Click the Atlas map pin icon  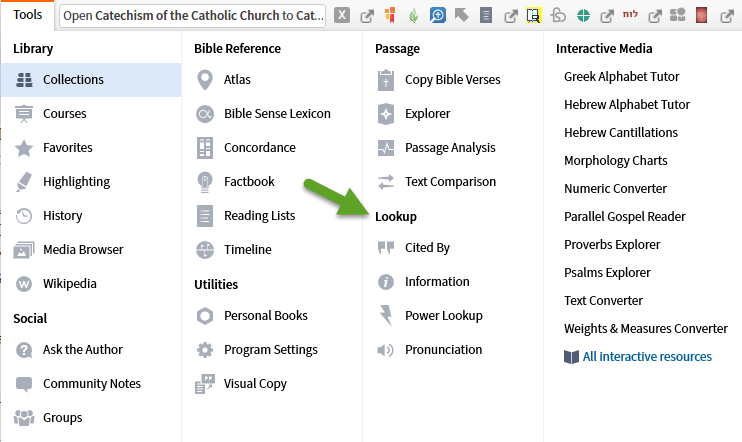point(205,80)
